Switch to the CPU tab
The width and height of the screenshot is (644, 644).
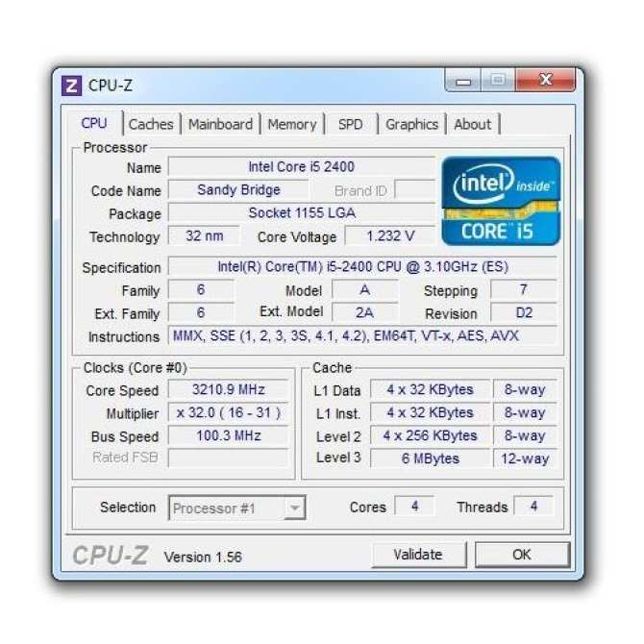(94, 123)
